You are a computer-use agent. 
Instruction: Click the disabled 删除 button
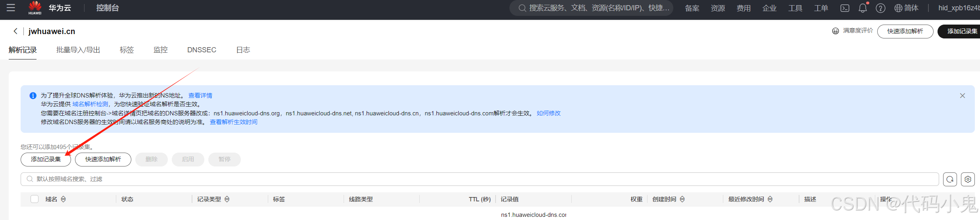pyautogui.click(x=152, y=159)
